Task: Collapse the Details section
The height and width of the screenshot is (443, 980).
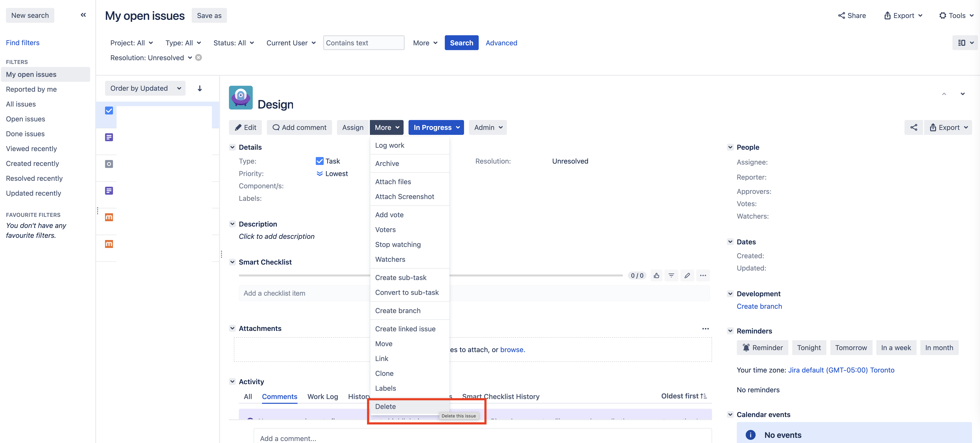Action: point(232,147)
